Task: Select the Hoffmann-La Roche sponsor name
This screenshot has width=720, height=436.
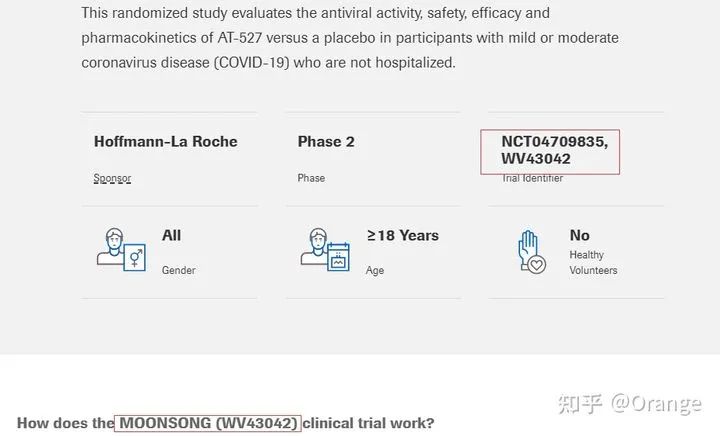Action: point(166,141)
